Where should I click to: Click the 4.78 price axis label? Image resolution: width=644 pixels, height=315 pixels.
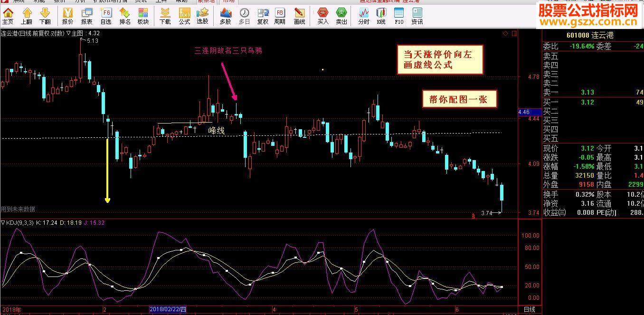click(534, 76)
